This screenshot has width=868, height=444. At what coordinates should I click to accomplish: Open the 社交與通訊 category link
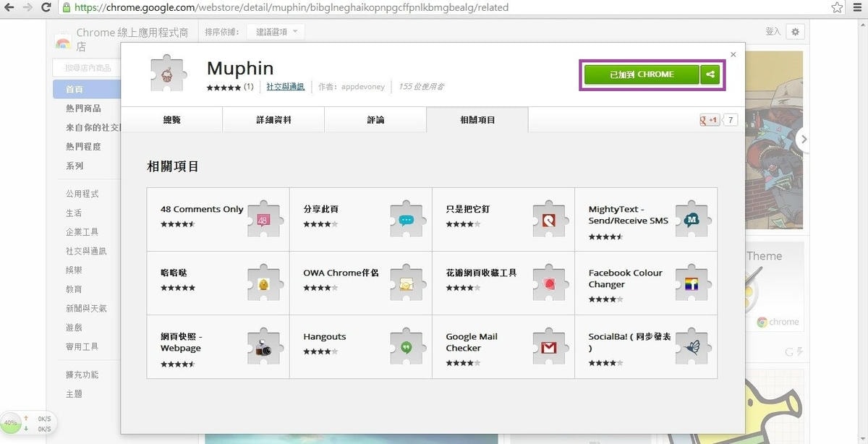pyautogui.click(x=286, y=86)
